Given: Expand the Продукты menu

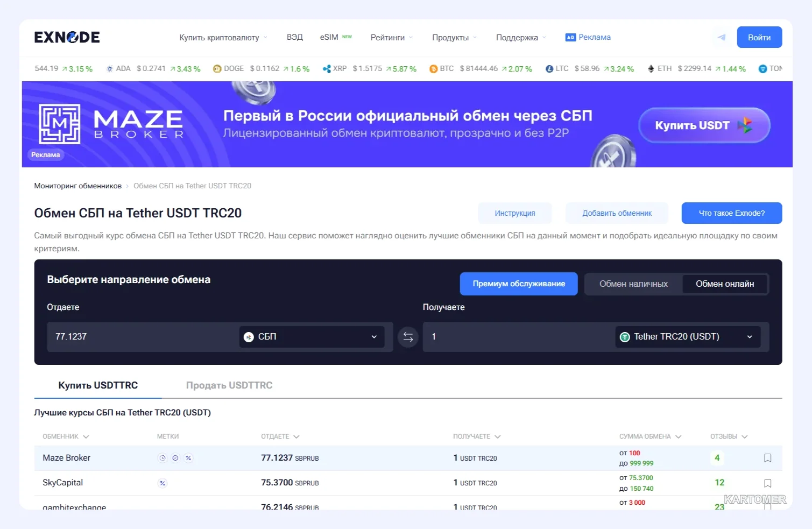Looking at the screenshot, I should click(x=455, y=38).
